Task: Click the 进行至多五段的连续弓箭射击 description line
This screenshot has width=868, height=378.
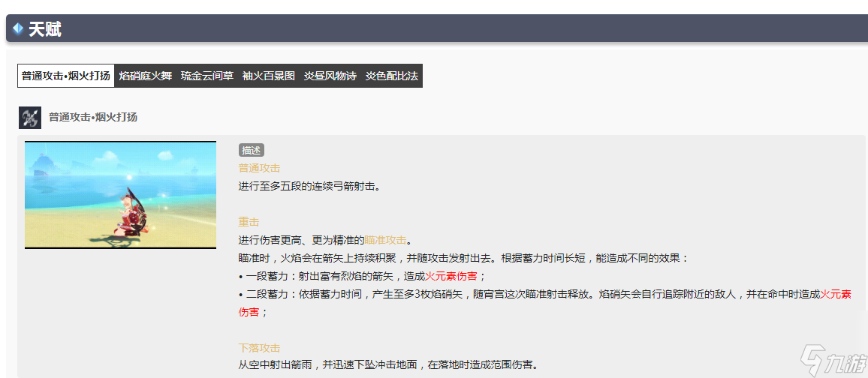Action: (x=309, y=186)
